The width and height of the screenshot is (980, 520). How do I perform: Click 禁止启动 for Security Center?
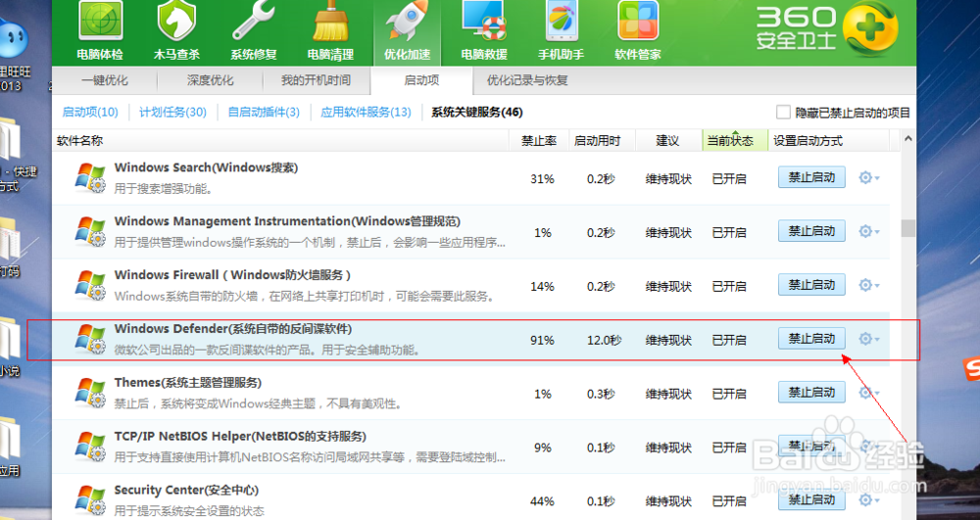(811, 499)
